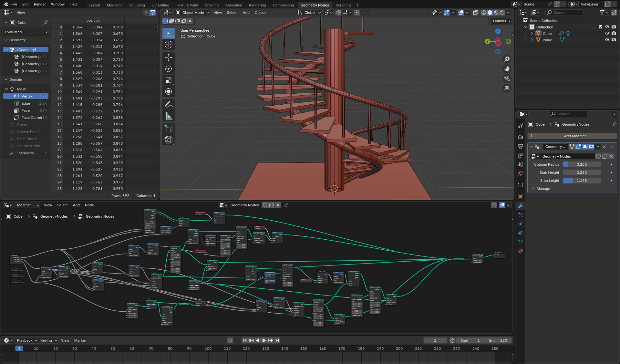The height and width of the screenshot is (364, 620).
Task: Pin the Geometry Nodes node tree
Action: click(286, 205)
